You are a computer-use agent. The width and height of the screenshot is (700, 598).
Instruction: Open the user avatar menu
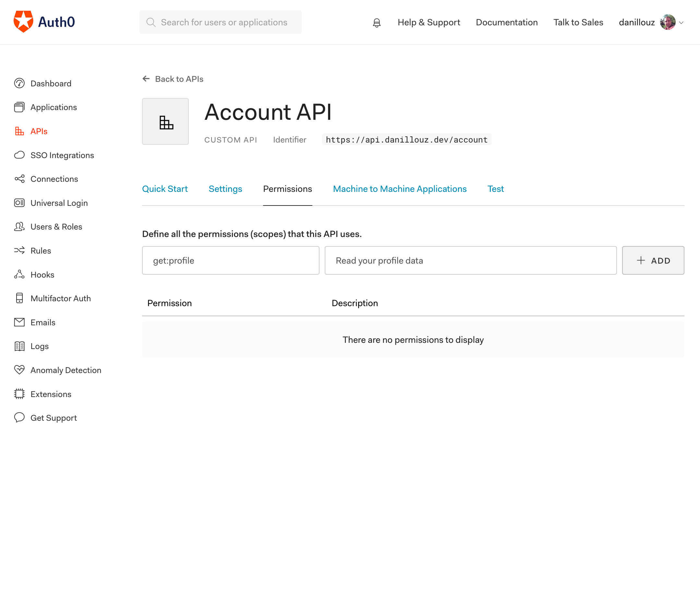point(668,22)
